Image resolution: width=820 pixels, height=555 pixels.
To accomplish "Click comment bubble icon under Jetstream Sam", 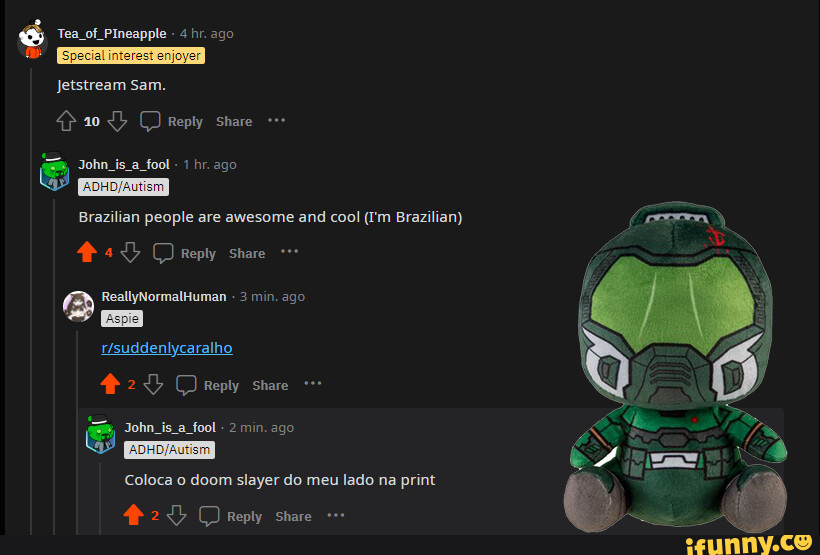I will [150, 121].
